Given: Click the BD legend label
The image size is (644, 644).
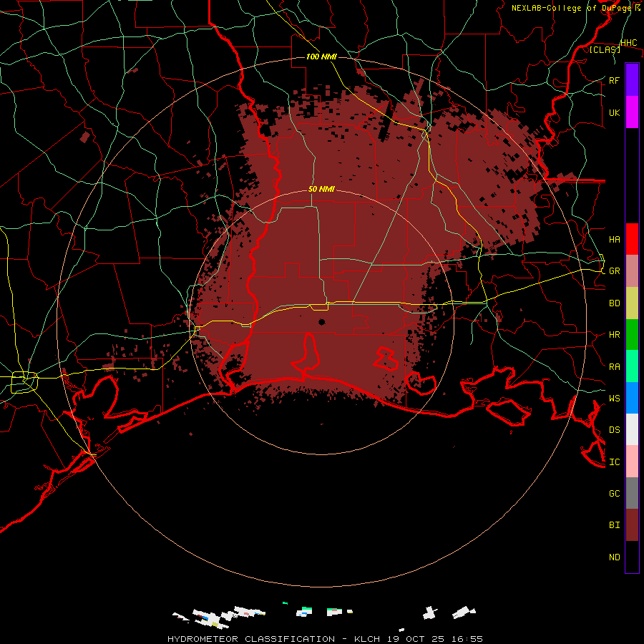Looking at the screenshot, I should pos(614,303).
